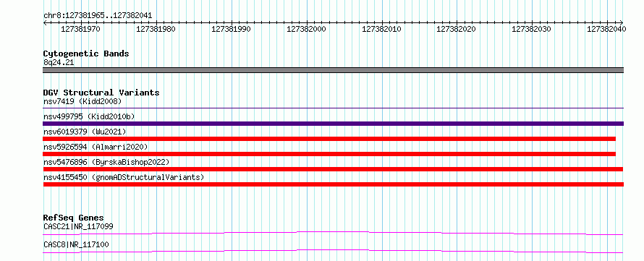Screen dimensions: 644x261
Task: Click ruler position 127381990
Action: 231,29
